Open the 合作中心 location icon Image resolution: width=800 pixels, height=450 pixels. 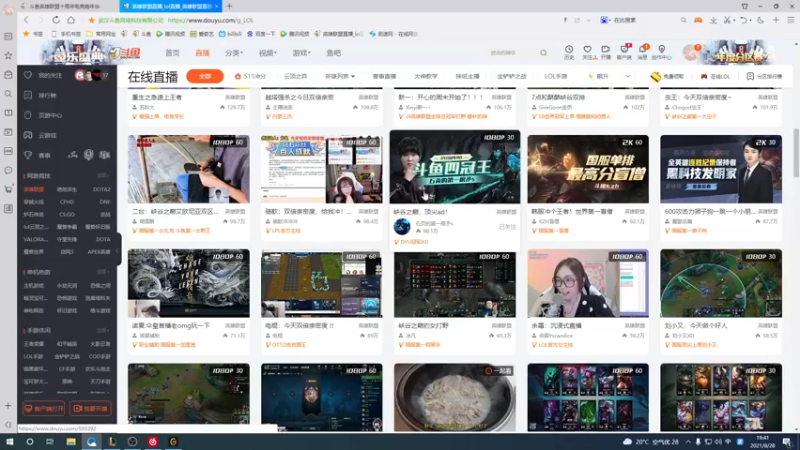click(662, 52)
